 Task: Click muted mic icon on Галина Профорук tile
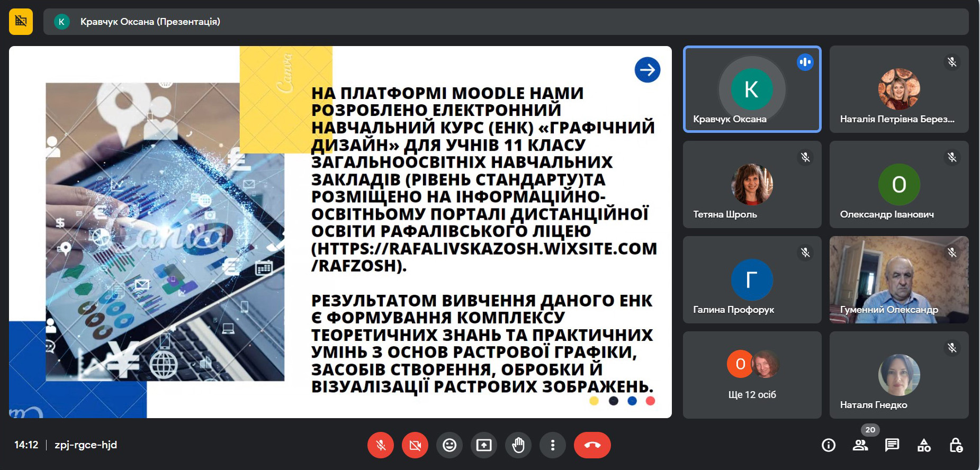point(805,252)
